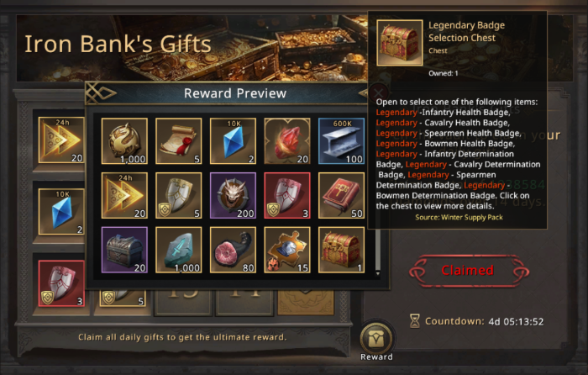
Task: Click the dragon head shield item 200
Action: coord(233,196)
